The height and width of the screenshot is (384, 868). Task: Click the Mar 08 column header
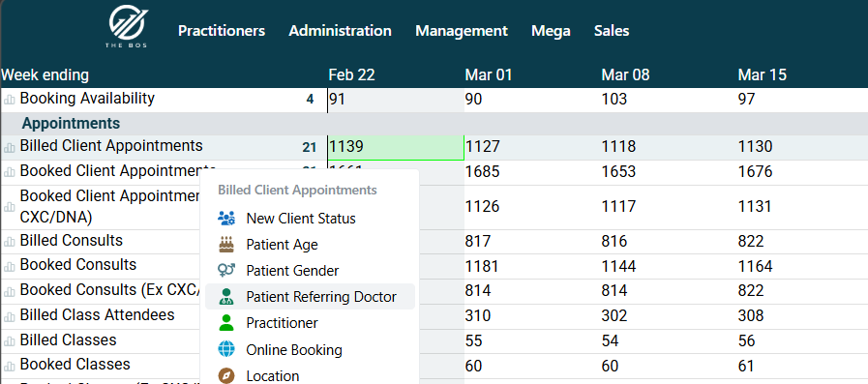tap(625, 75)
